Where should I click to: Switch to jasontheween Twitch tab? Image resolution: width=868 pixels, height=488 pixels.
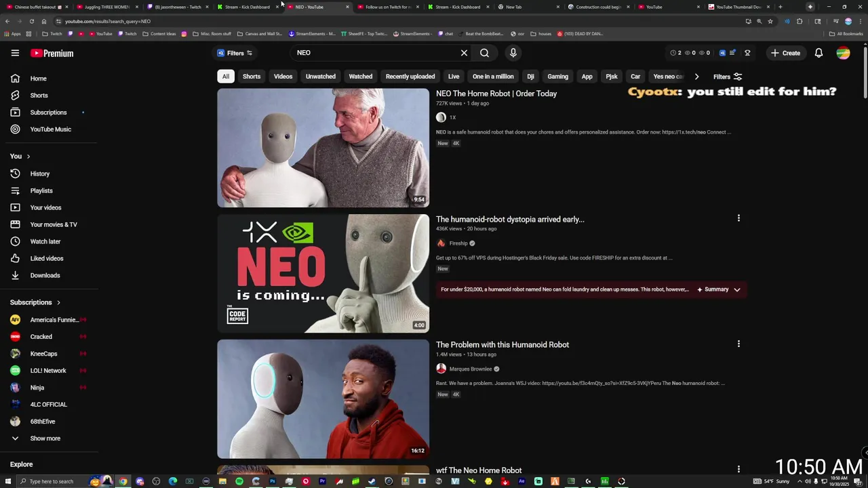(176, 7)
